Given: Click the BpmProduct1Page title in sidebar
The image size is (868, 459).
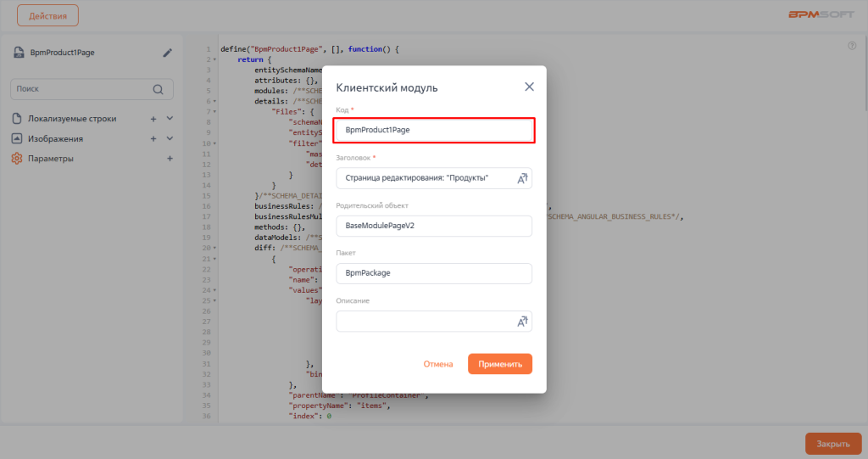Looking at the screenshot, I should click(x=62, y=53).
